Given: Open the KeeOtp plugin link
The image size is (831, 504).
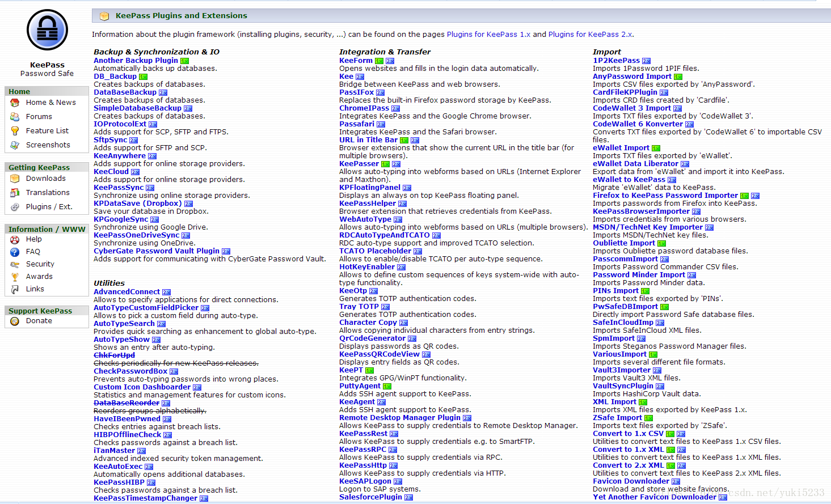Looking at the screenshot, I should click(353, 291).
